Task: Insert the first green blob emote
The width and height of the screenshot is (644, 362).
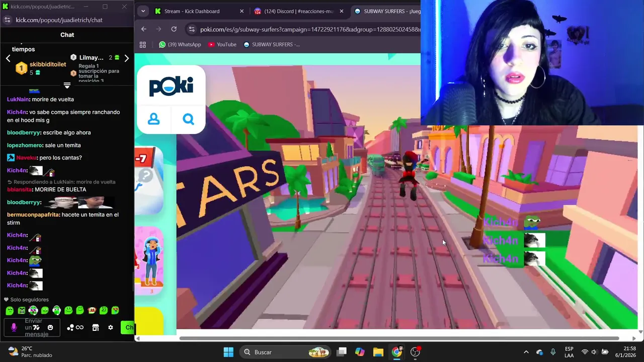Action: coord(10,311)
